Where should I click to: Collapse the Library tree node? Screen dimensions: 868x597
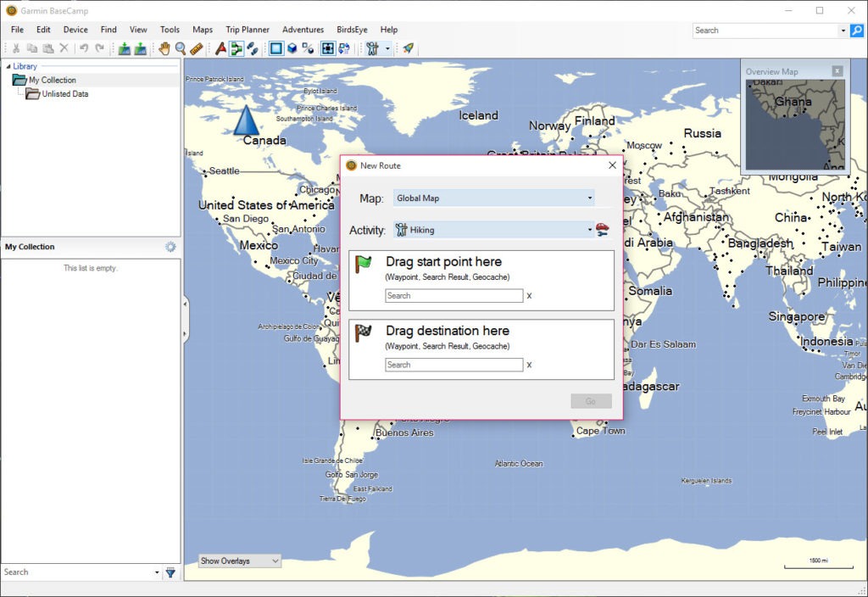pyautogui.click(x=8, y=66)
